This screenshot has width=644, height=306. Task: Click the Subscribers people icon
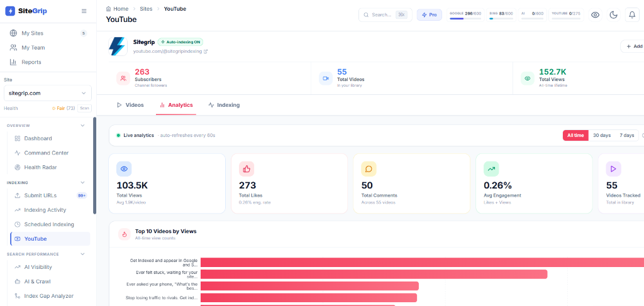[123, 79]
